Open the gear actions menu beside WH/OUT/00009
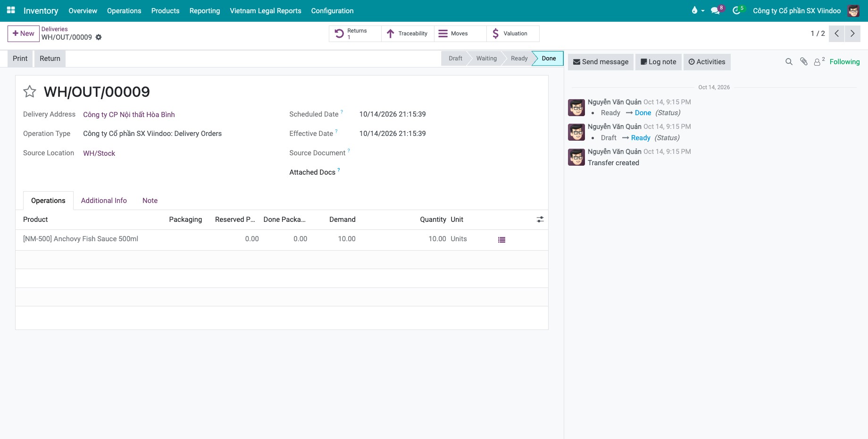 pos(99,37)
